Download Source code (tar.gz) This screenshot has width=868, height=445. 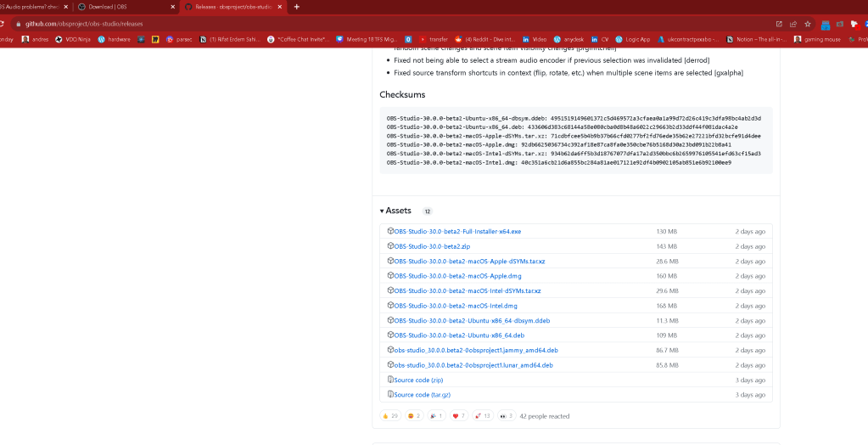pyautogui.click(x=422, y=395)
